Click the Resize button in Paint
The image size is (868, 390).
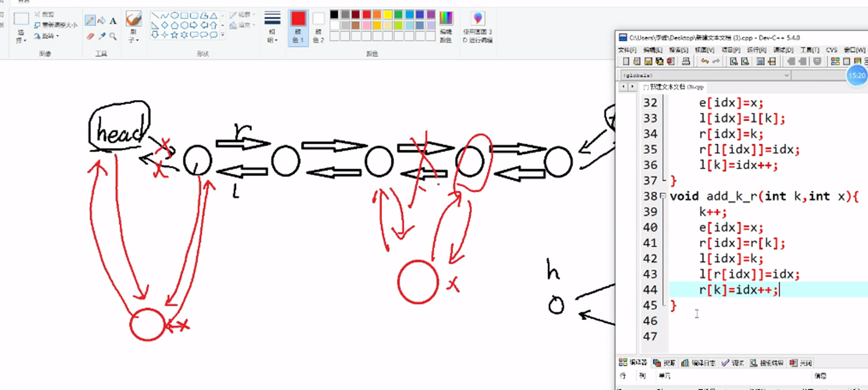(x=56, y=25)
